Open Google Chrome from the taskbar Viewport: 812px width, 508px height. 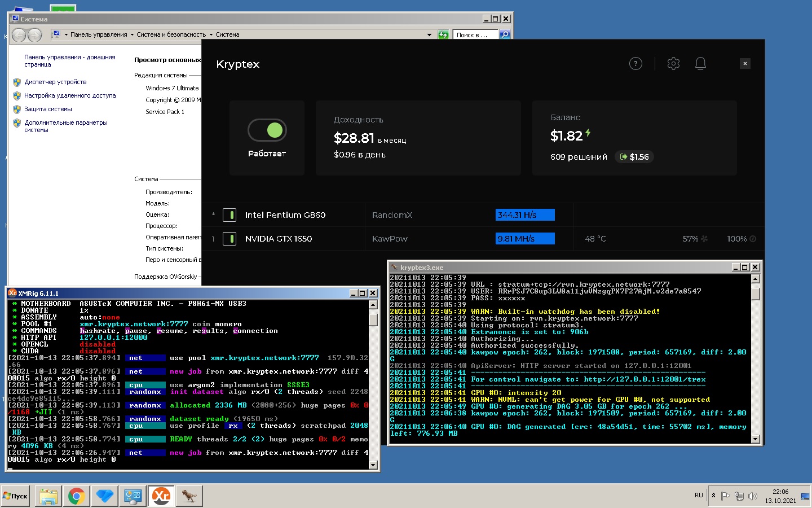pos(77,496)
